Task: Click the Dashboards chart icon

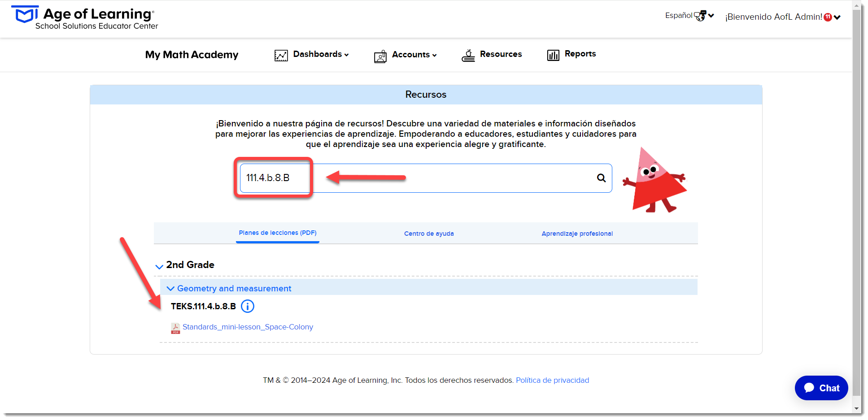Action: pyautogui.click(x=281, y=55)
